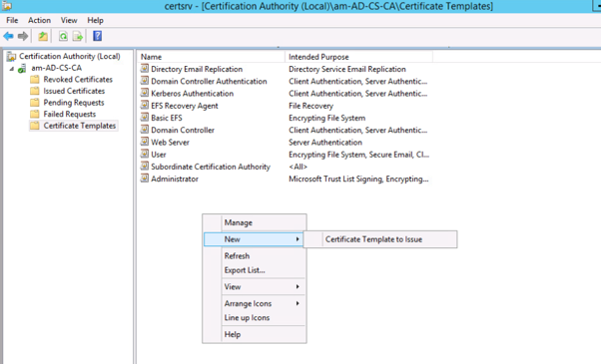Image resolution: width=601 pixels, height=364 pixels.
Task: Select Revoked Certificates in the tree
Action: (78, 79)
